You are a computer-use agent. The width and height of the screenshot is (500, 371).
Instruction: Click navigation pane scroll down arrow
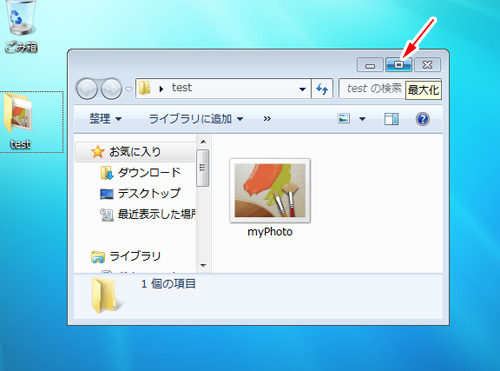pyautogui.click(x=203, y=266)
